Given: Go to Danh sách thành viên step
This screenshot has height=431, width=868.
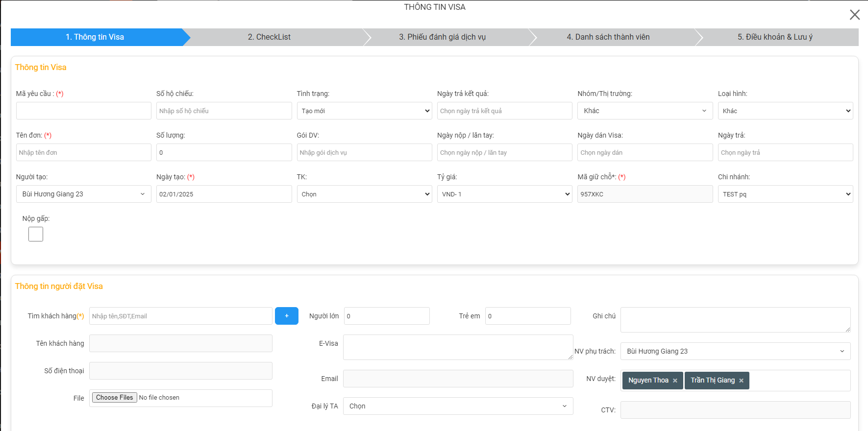Looking at the screenshot, I should point(608,37).
